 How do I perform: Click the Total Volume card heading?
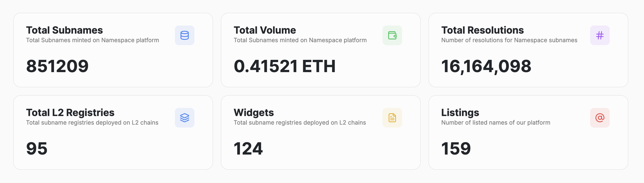click(x=264, y=30)
